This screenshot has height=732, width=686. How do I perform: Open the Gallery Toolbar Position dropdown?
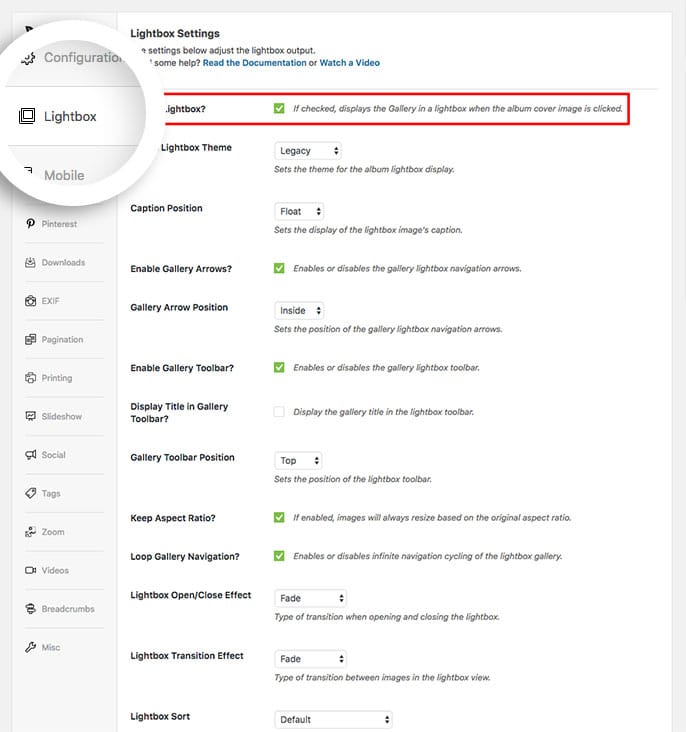coord(298,461)
